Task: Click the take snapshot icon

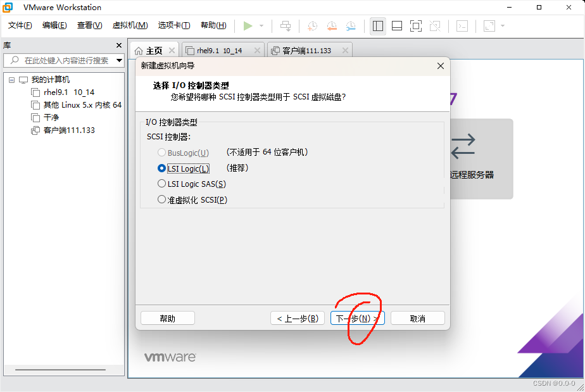Action: [312, 26]
